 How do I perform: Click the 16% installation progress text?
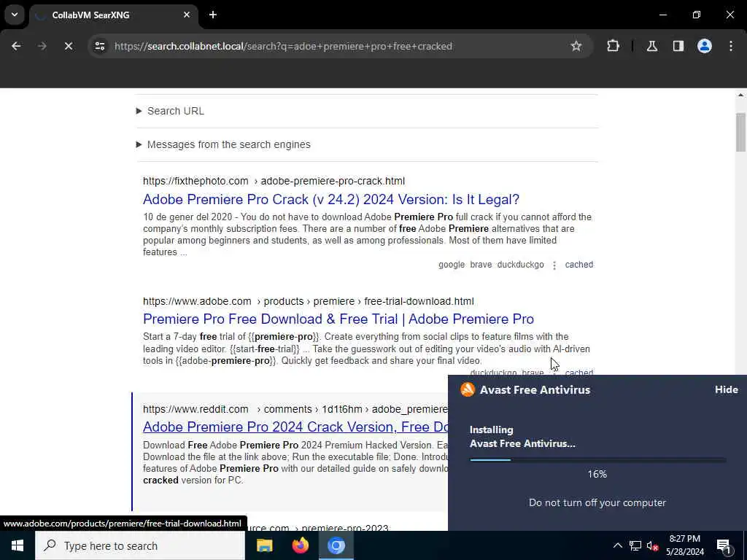(x=597, y=474)
